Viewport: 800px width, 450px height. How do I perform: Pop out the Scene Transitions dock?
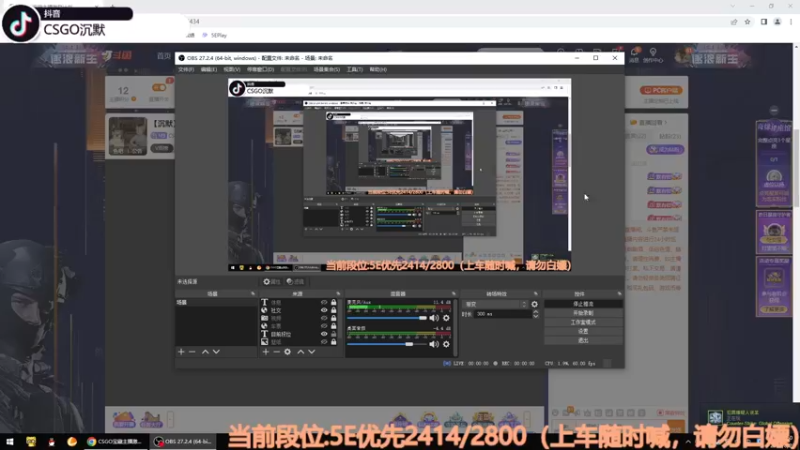[x=536, y=294]
